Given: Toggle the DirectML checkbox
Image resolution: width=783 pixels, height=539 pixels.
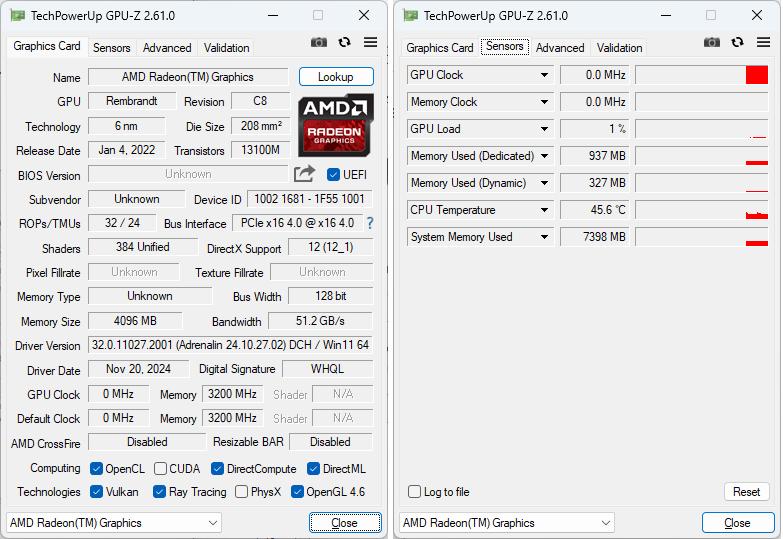Looking at the screenshot, I should (x=313, y=469).
